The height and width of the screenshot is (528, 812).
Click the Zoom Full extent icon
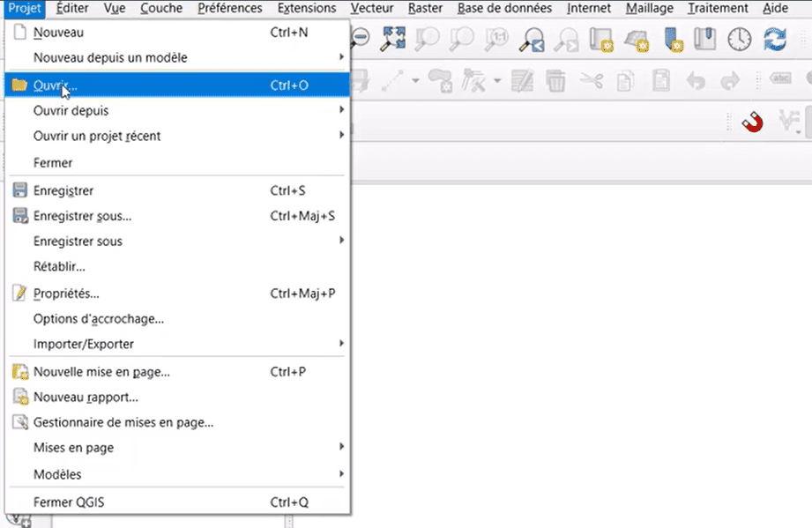coord(393,39)
